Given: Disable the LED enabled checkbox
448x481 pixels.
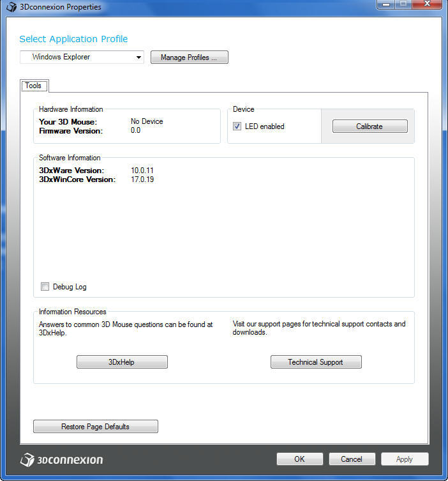Looking at the screenshot, I should (237, 126).
